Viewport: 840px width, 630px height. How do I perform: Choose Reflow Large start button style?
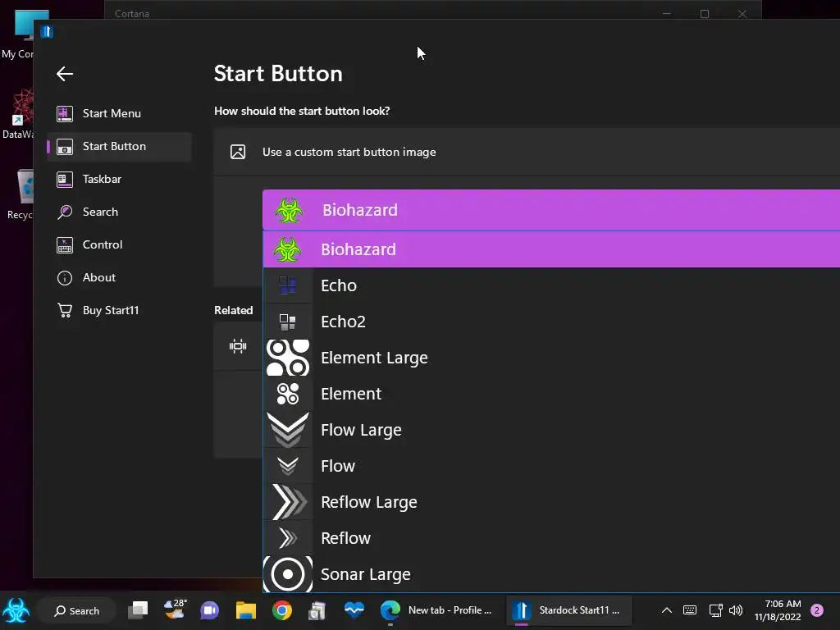coord(551,502)
